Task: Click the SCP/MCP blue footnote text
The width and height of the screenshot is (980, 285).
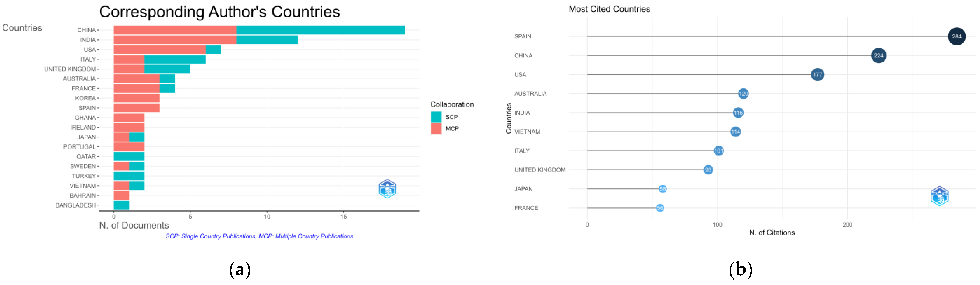Action: [259, 236]
